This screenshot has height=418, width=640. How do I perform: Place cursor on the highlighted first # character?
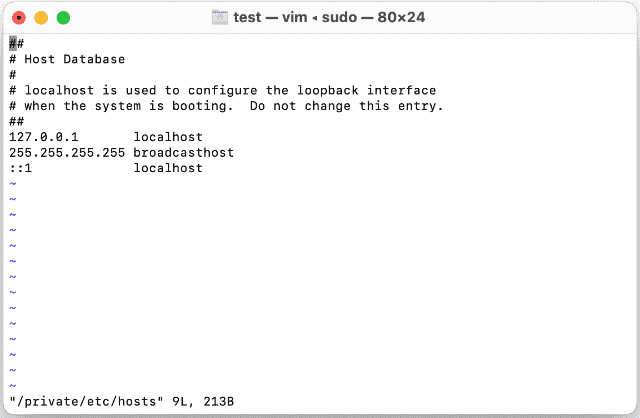pyautogui.click(x=13, y=43)
